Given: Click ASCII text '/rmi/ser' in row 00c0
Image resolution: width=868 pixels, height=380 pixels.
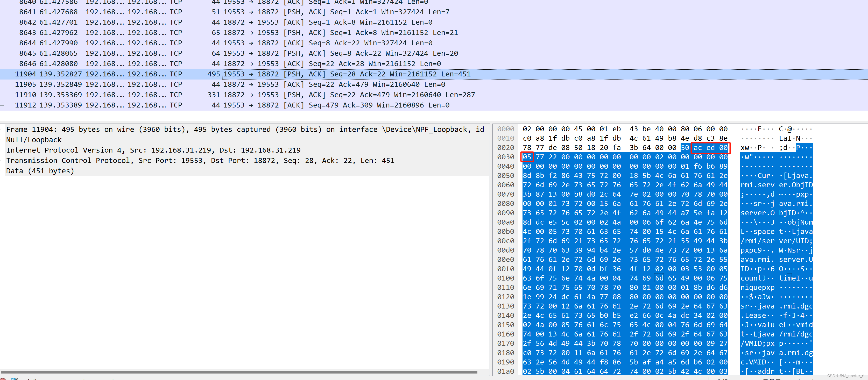Looking at the screenshot, I should [758, 241].
